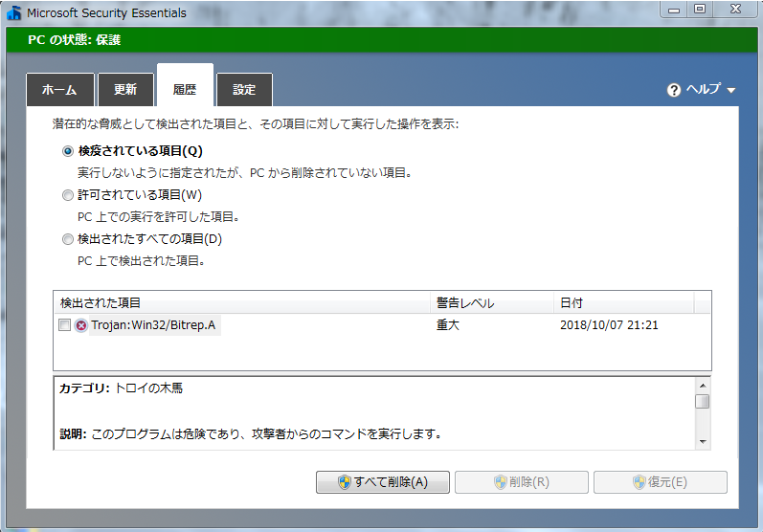Click the Microsoft Security Essentials title bar icon

coord(13,13)
